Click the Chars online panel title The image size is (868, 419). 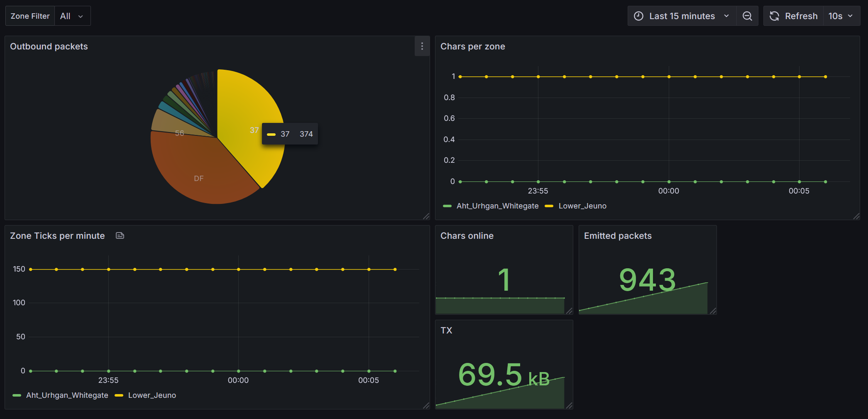coord(467,236)
